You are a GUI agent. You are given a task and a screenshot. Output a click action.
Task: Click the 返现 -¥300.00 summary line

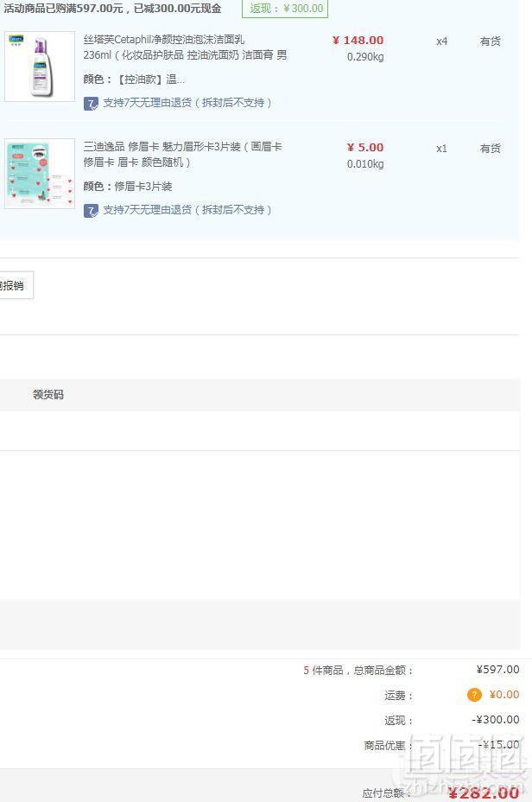[x=452, y=720]
